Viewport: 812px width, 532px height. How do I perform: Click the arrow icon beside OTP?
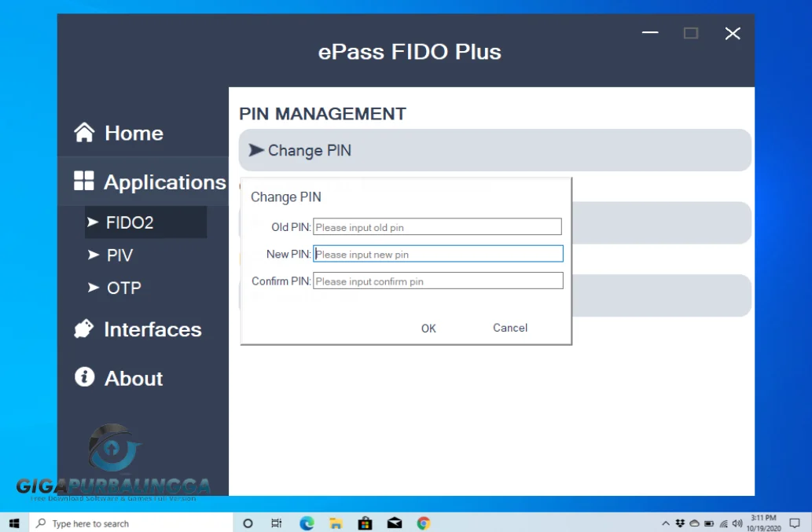coord(94,288)
